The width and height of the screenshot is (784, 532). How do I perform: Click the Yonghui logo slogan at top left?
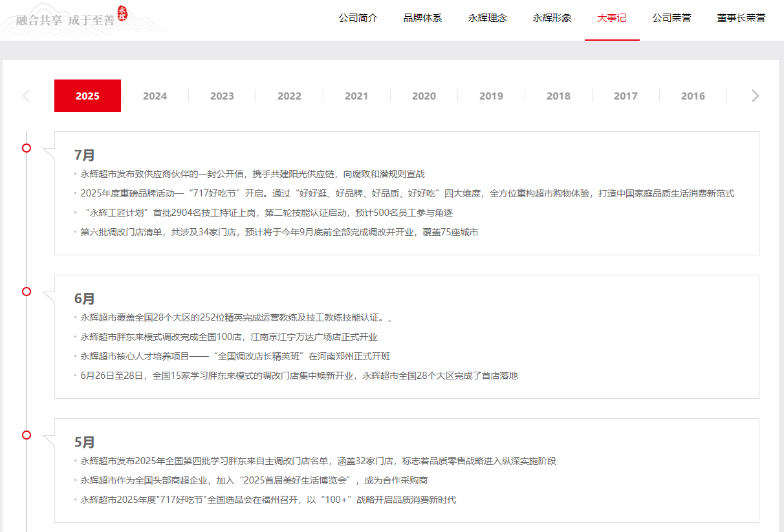click(x=72, y=18)
